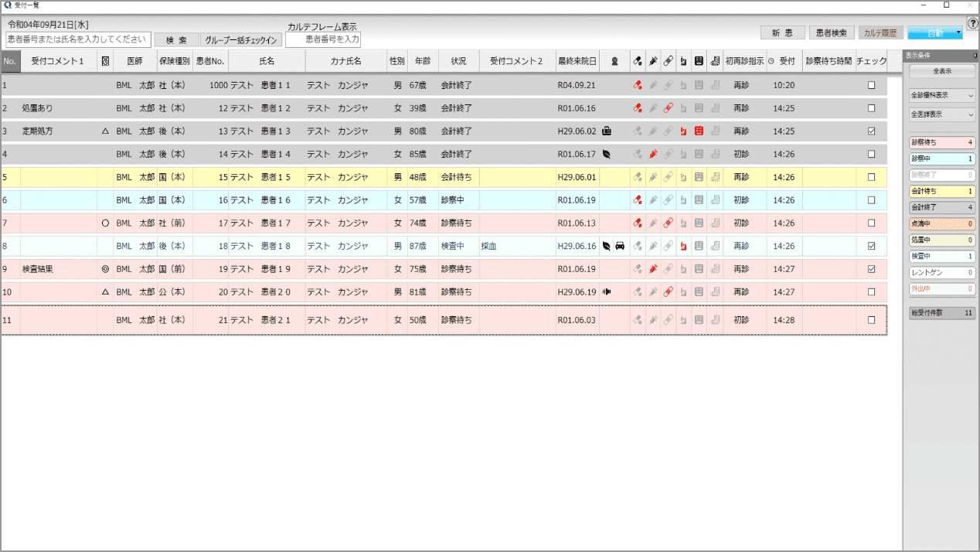
Task: Check the checkbox in row 1
Action: pos(872,85)
